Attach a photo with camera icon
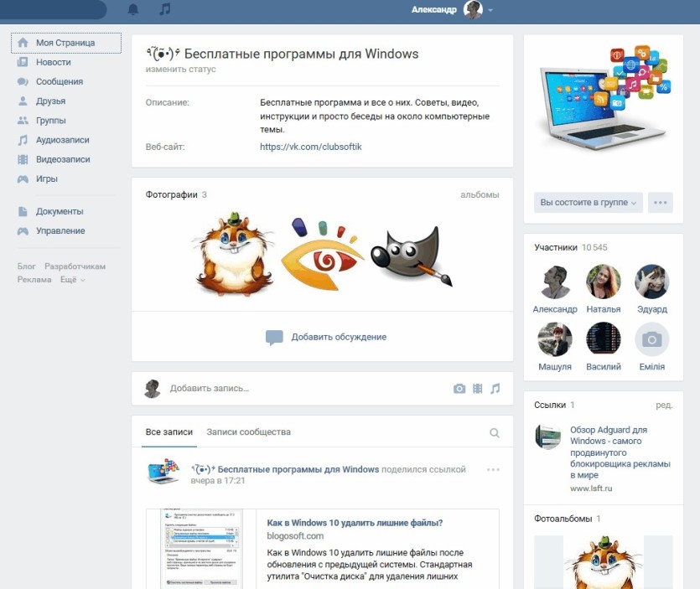Image resolution: width=700 pixels, height=589 pixels. pyautogui.click(x=459, y=389)
